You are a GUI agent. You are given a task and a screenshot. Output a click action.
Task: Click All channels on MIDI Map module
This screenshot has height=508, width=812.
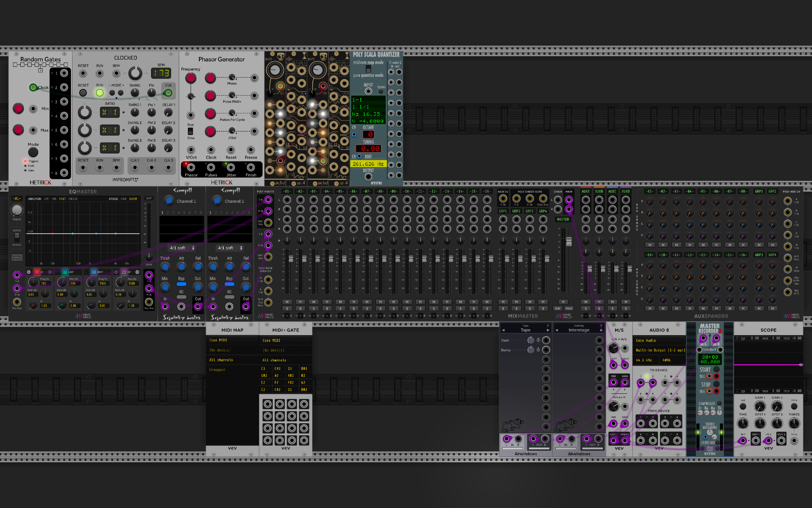pos(221,360)
